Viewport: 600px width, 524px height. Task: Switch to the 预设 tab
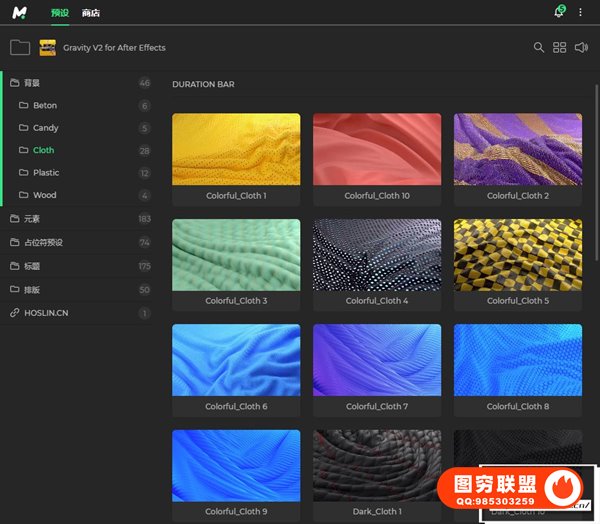60,13
